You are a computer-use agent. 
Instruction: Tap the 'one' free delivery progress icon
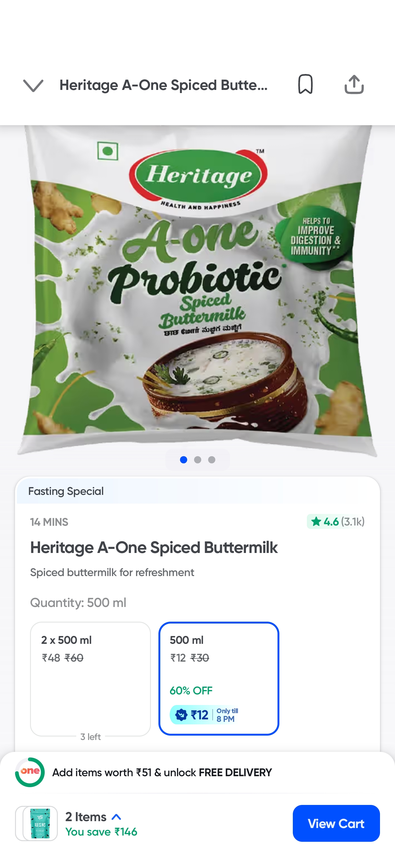30,772
